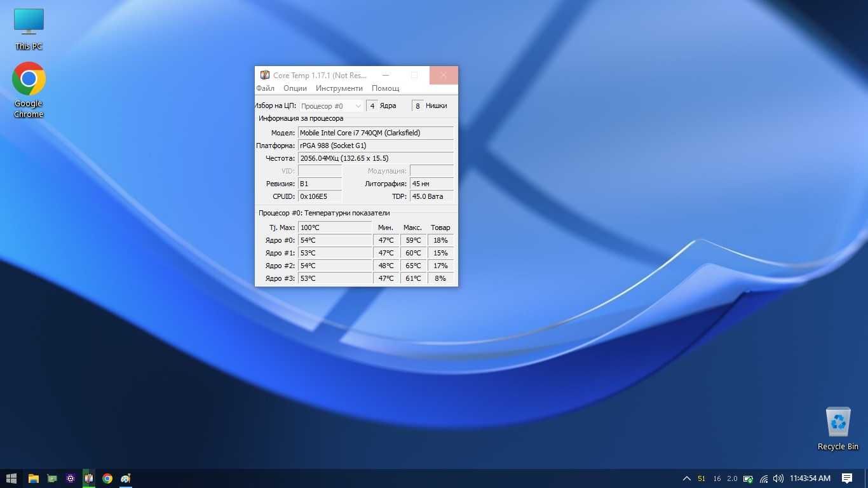Click the Core Temp title bar icon

tap(265, 75)
